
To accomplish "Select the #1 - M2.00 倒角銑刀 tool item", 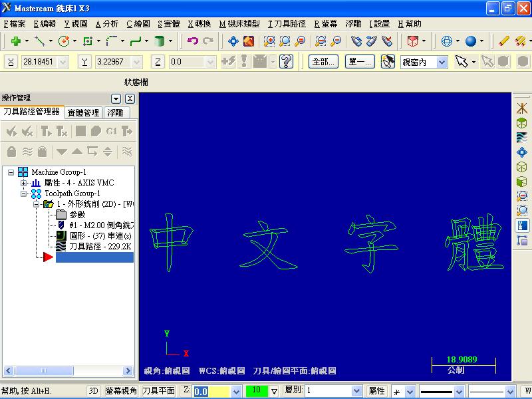I will (x=101, y=225).
